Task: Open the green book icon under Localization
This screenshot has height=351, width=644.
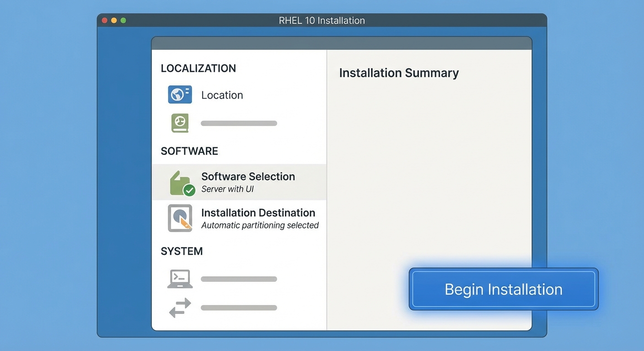Action: coord(180,123)
